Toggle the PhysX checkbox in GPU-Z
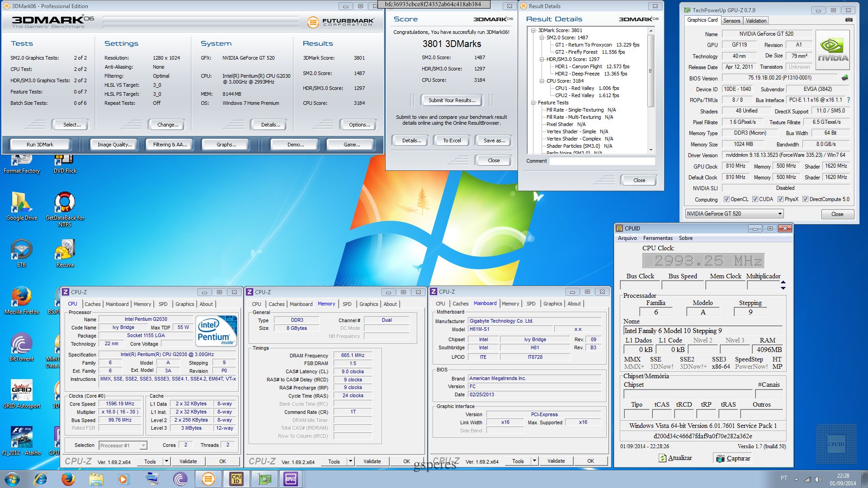868x488 pixels. point(780,199)
